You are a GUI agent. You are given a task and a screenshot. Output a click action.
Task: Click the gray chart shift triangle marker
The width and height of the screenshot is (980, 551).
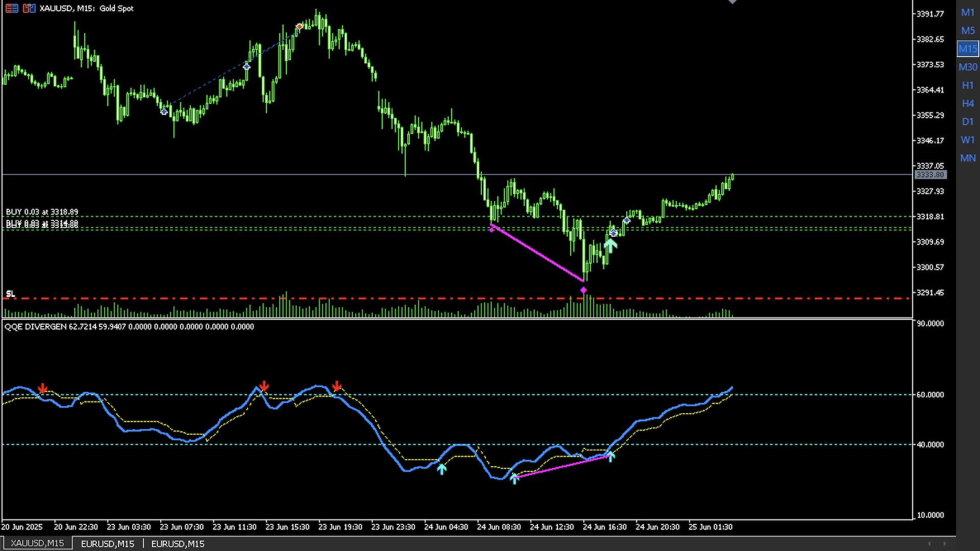click(x=732, y=2)
